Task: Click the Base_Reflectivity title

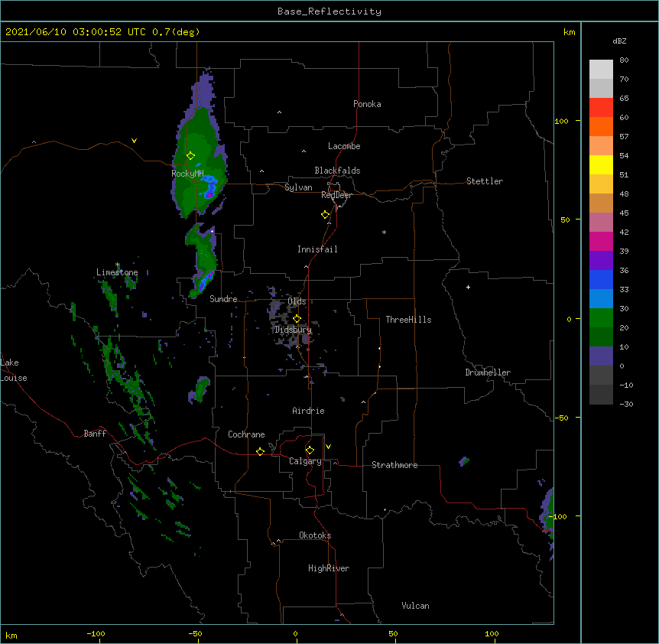Action: (329, 11)
